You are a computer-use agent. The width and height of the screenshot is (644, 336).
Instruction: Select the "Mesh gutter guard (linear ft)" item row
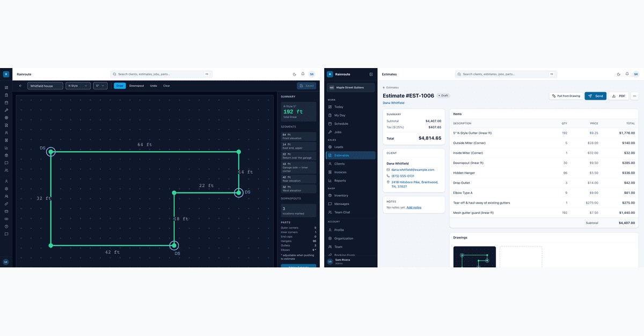pyautogui.click(x=544, y=213)
